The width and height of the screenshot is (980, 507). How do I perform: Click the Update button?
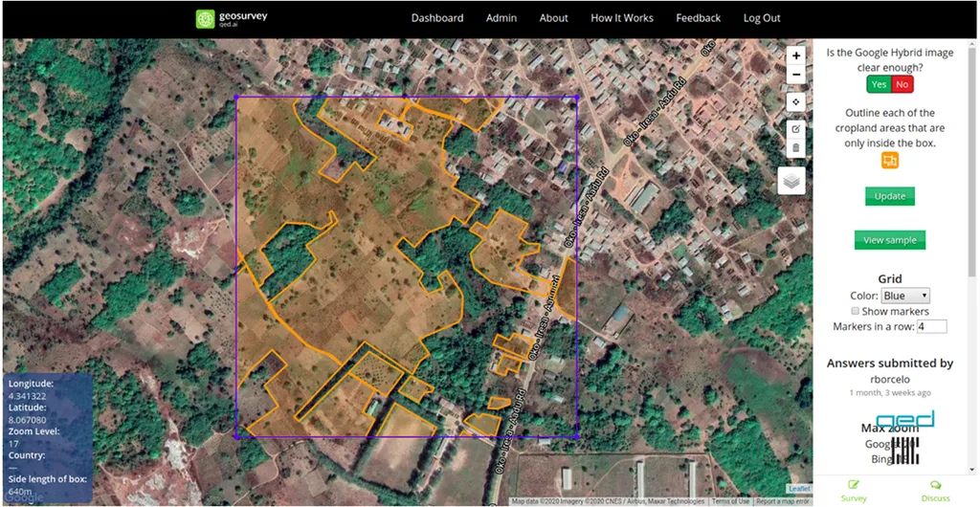pyautogui.click(x=890, y=196)
